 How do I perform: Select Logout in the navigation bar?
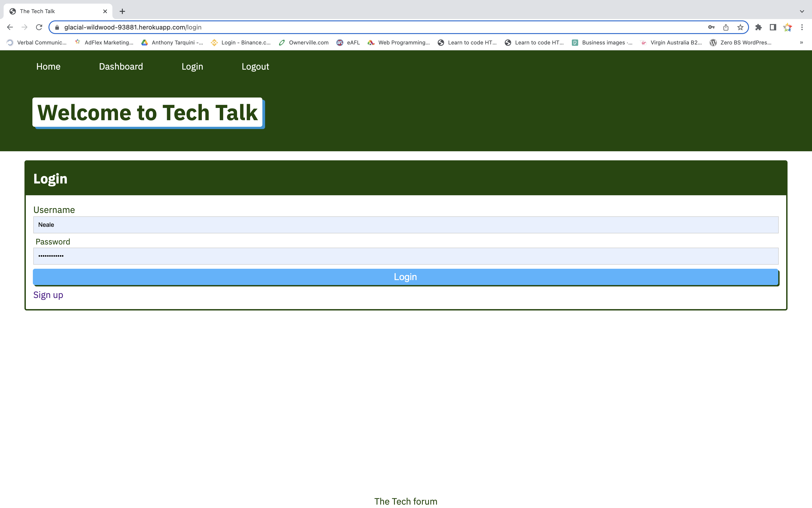tap(255, 66)
